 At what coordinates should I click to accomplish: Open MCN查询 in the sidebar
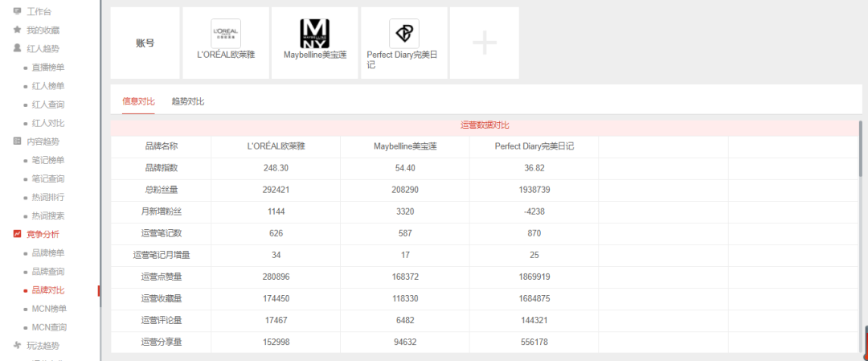(x=49, y=327)
